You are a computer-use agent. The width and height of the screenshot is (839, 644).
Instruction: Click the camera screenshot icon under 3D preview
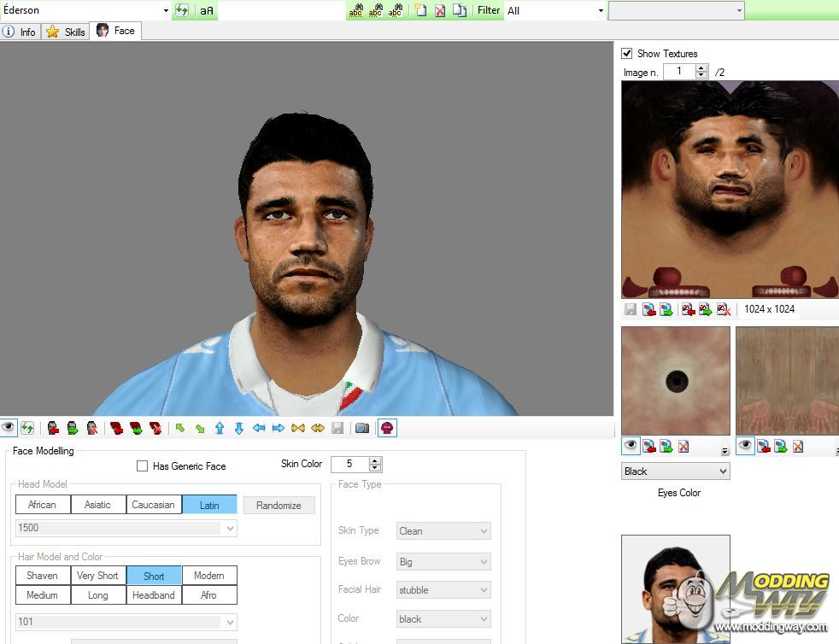tap(362, 428)
